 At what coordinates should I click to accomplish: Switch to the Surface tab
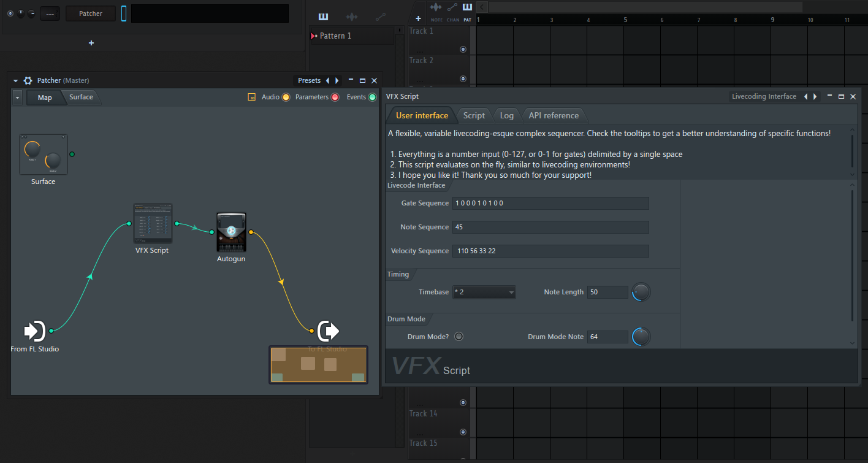(81, 97)
